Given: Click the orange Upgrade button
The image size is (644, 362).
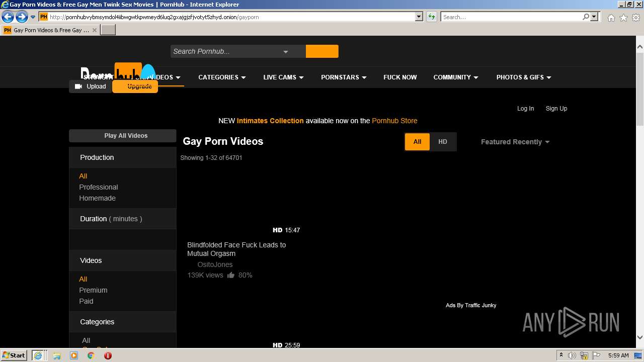Looking at the screenshot, I should (x=135, y=86).
